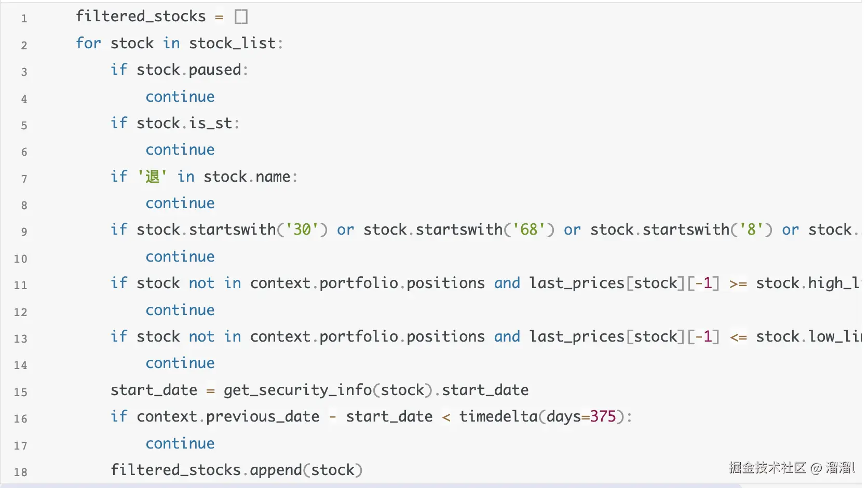Click the horizontal scrollbar below the code
868x488 pixels.
point(363,485)
